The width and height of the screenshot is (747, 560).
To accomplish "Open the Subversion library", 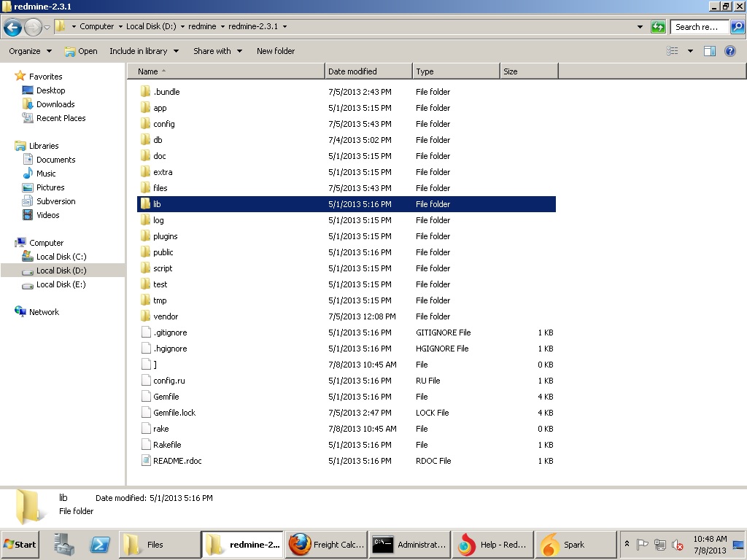I will (x=55, y=201).
